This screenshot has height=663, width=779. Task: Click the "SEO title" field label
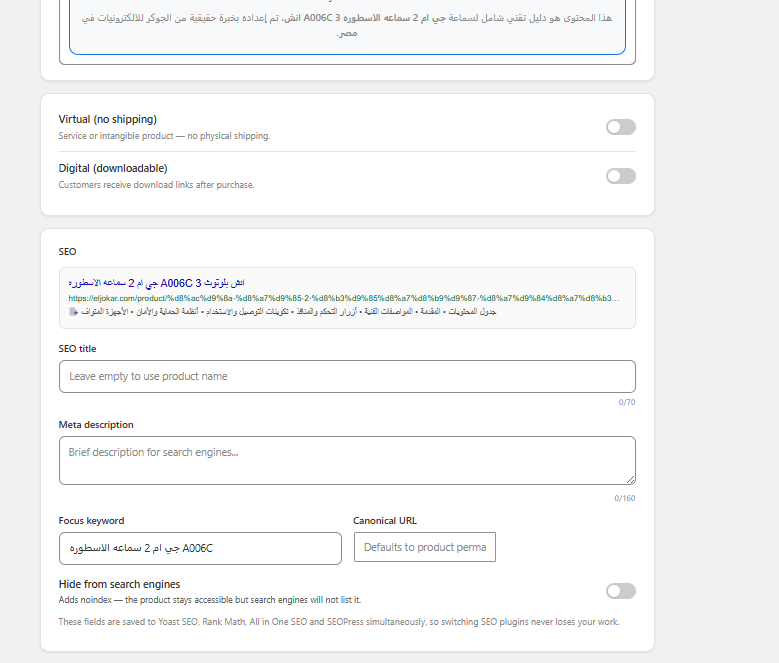(x=78, y=349)
